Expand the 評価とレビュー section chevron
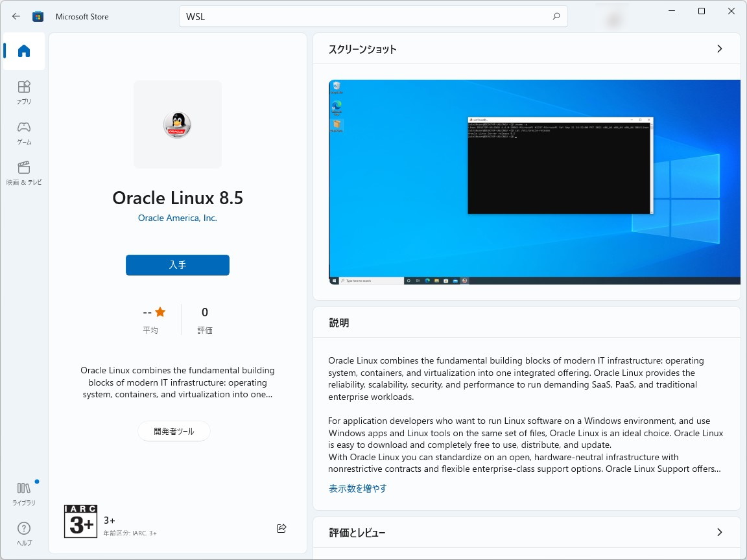This screenshot has height=560, width=747. 719,531
